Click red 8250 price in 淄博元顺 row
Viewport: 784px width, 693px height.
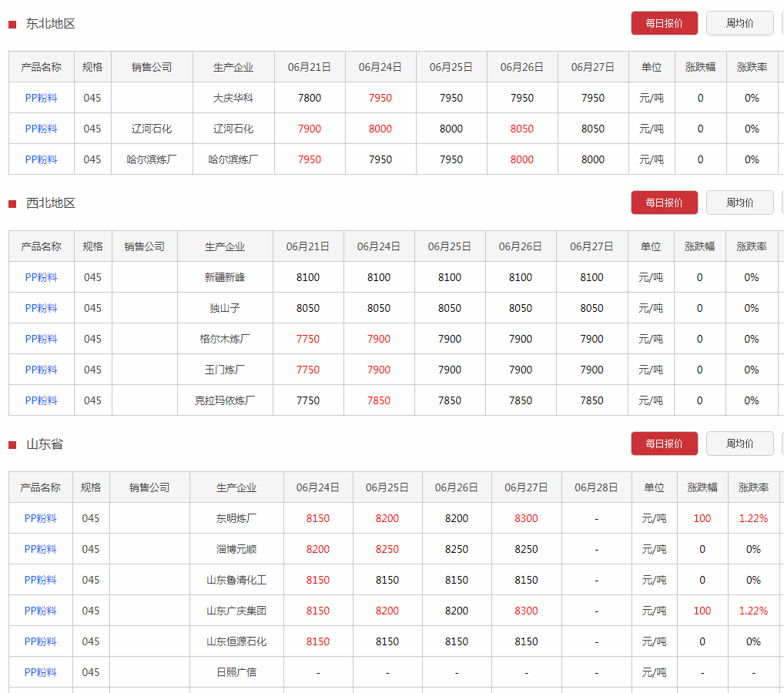(387, 550)
